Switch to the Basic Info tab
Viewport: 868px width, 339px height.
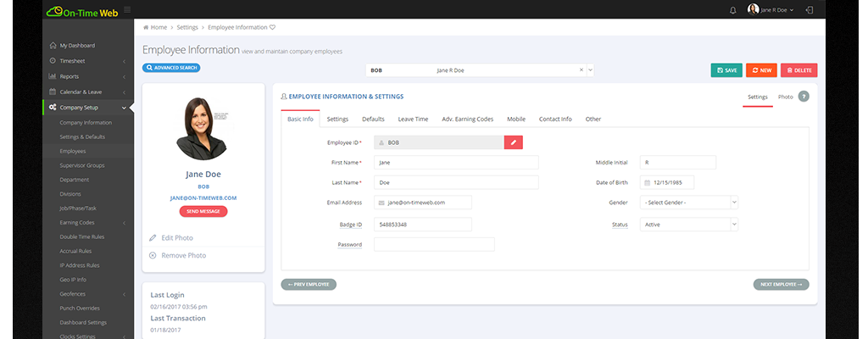pyautogui.click(x=301, y=119)
